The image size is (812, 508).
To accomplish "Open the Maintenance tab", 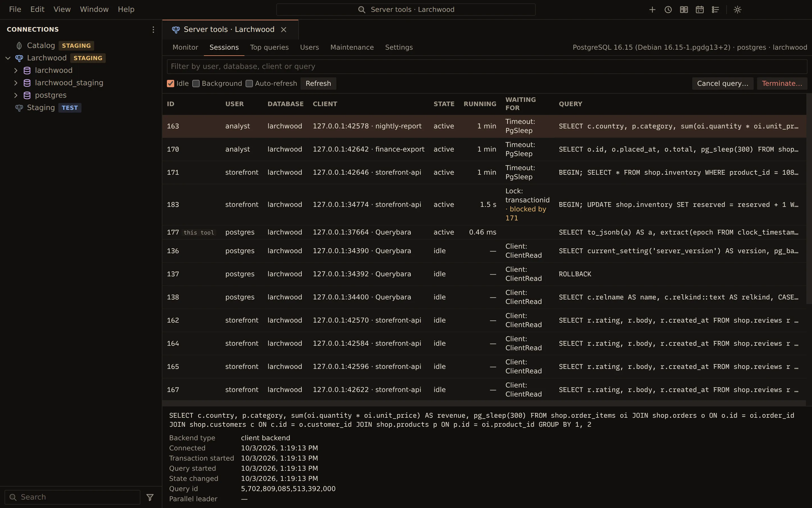I will click(352, 47).
